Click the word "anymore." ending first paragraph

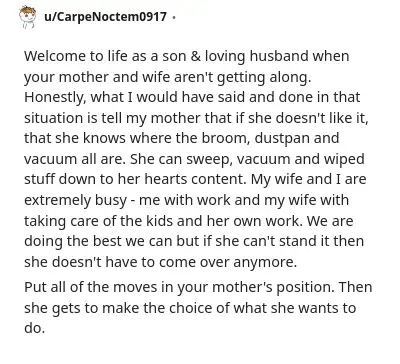[265, 262]
